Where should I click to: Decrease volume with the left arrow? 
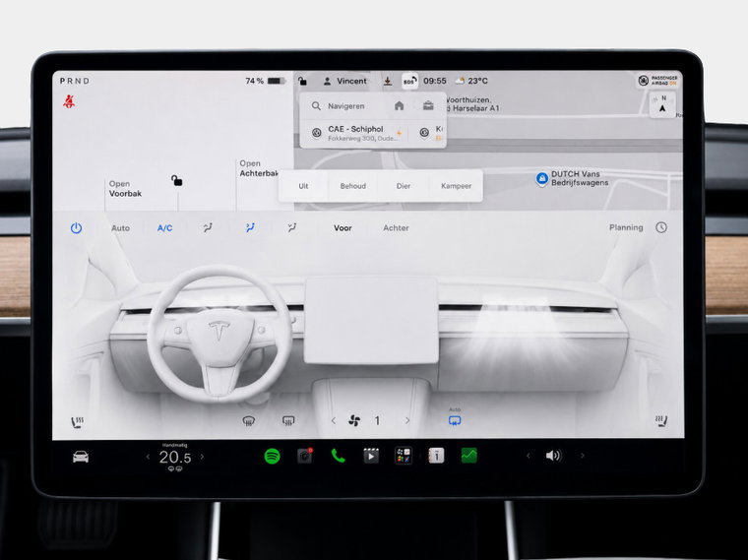pyautogui.click(x=529, y=456)
